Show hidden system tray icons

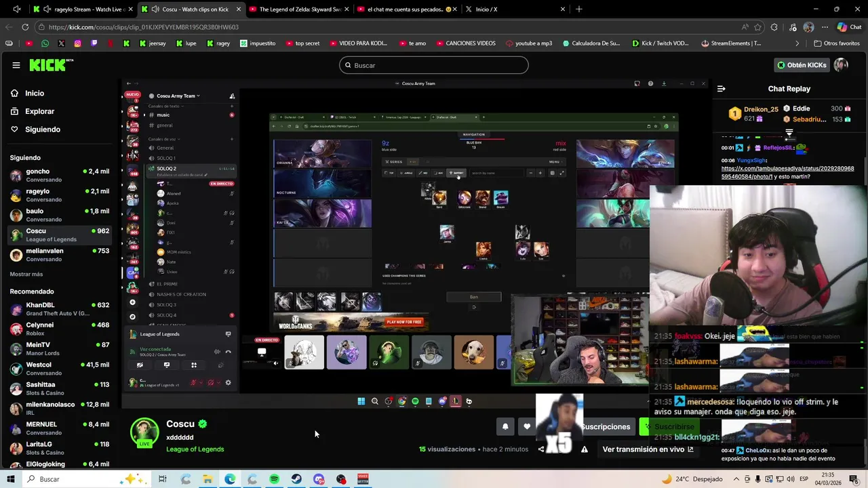pos(738,479)
